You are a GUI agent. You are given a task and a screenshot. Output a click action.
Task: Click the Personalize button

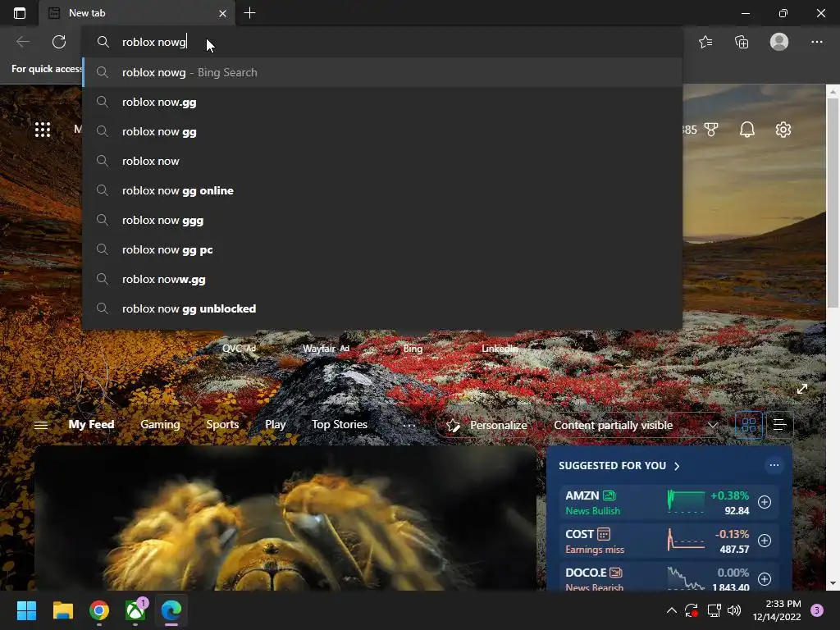coord(487,426)
